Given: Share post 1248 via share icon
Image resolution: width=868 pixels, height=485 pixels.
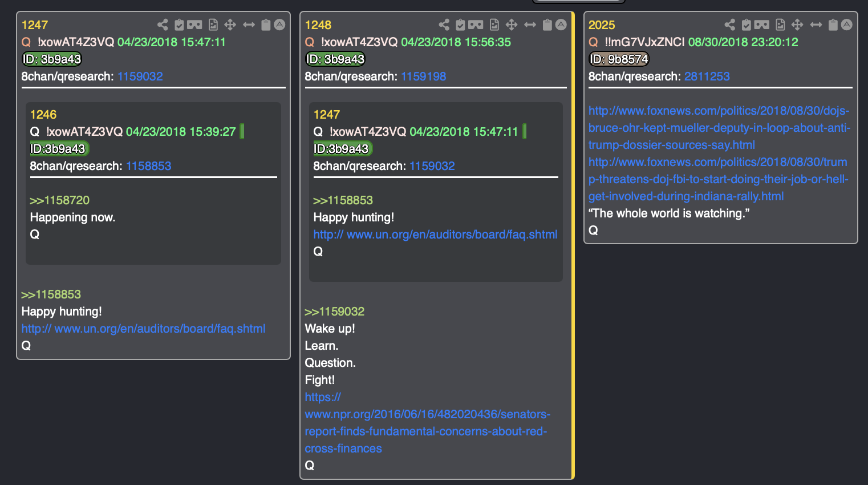Looking at the screenshot, I should pyautogui.click(x=444, y=25).
